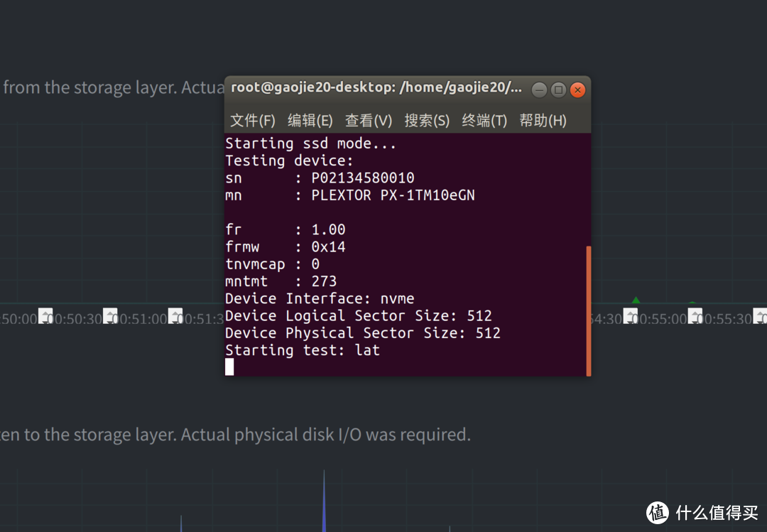
Task: Click the serial number 'P02134580010'
Action: [363, 178]
